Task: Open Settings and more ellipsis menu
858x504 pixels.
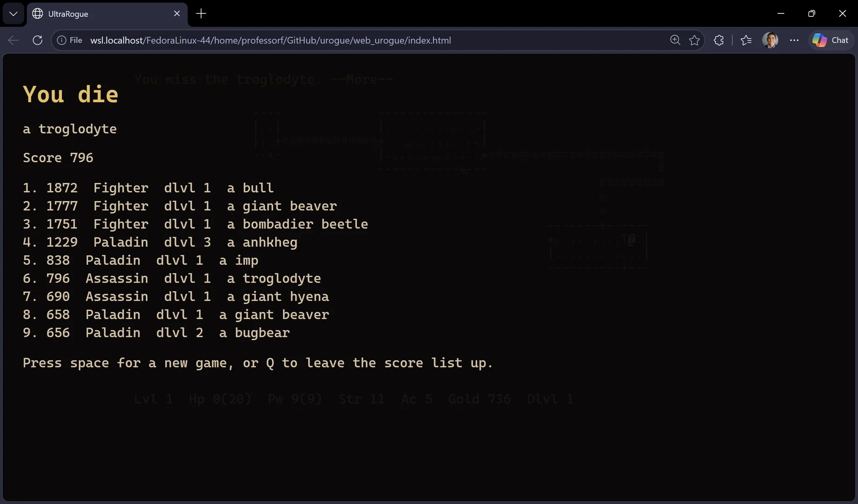Action: coord(794,40)
